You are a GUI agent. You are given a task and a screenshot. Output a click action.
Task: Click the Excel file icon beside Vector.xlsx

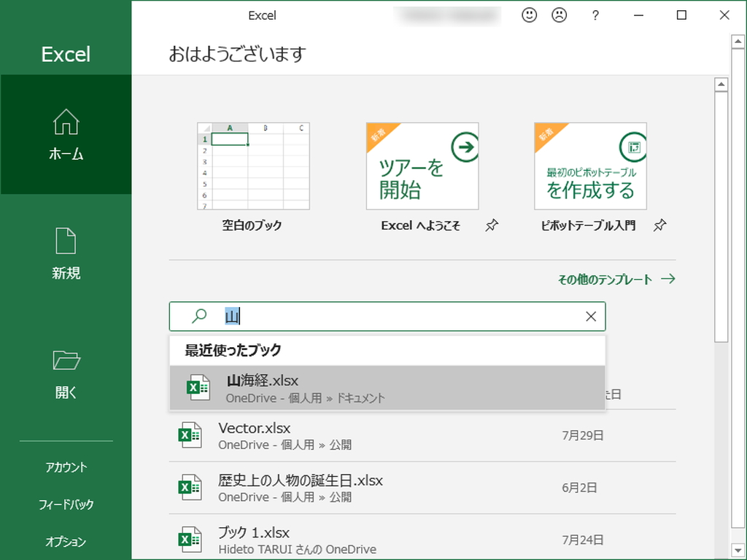[x=190, y=435]
